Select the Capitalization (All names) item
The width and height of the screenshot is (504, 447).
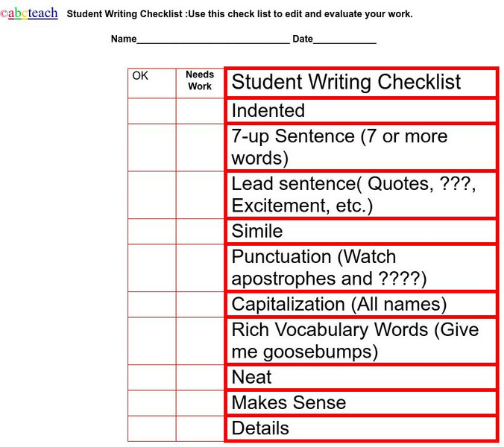point(338,305)
